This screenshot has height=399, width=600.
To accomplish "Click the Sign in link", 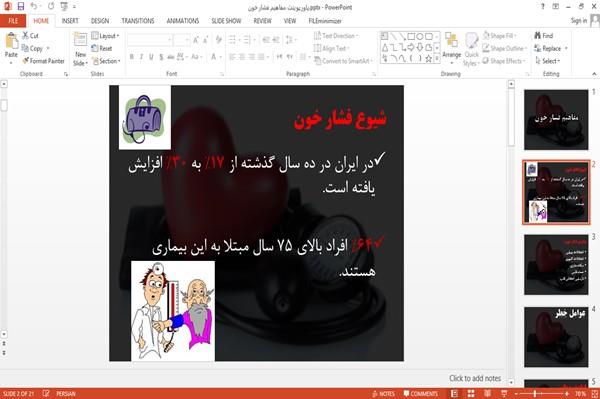I will tap(579, 21).
